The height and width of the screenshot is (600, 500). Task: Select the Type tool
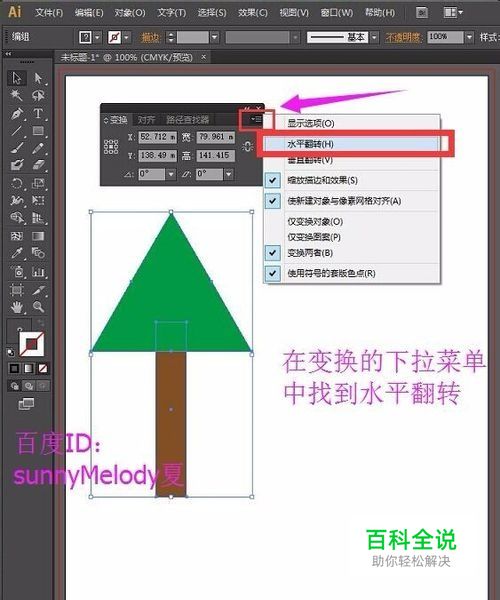click(38, 114)
